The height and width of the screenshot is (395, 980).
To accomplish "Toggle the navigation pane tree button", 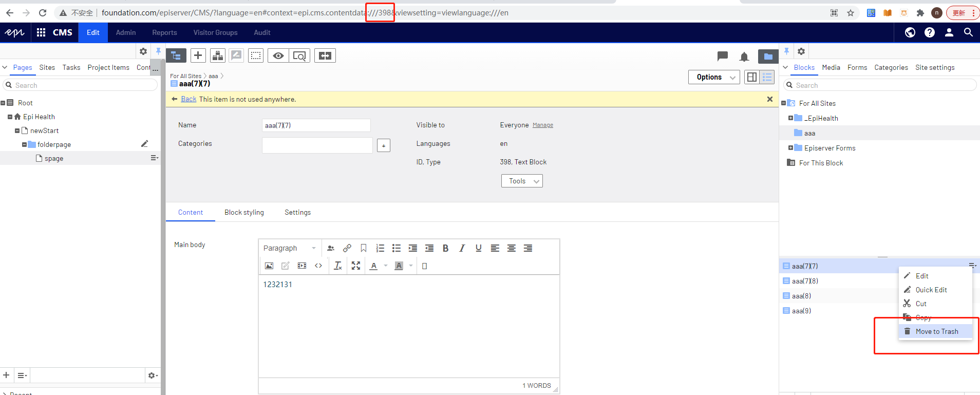I will click(x=176, y=55).
